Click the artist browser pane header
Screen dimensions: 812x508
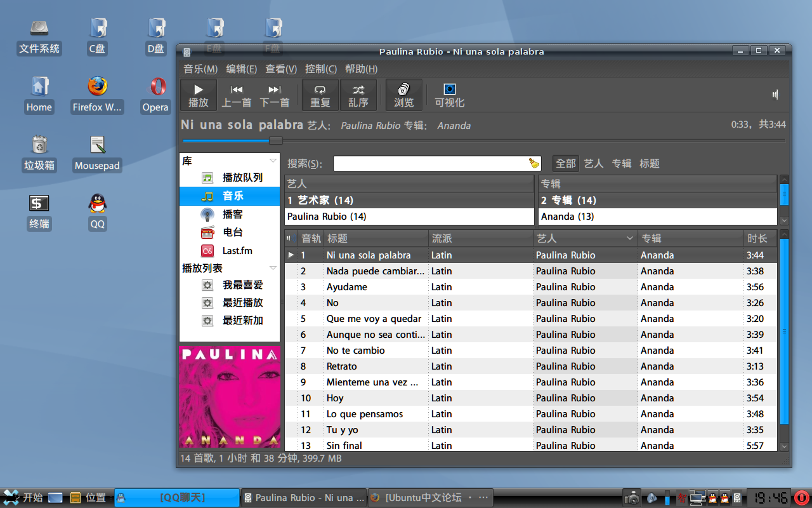point(409,184)
